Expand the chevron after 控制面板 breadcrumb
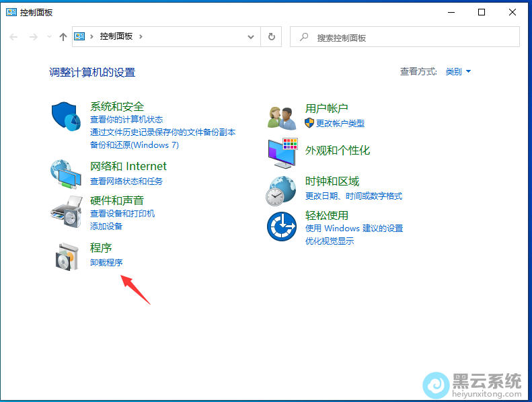Image resolution: width=532 pixels, height=402 pixels. point(141,37)
